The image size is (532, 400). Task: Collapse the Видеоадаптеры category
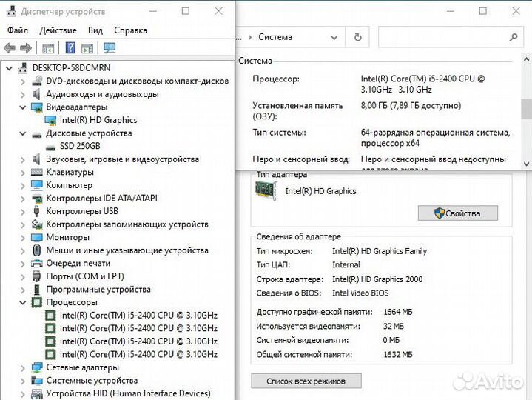coord(23,107)
